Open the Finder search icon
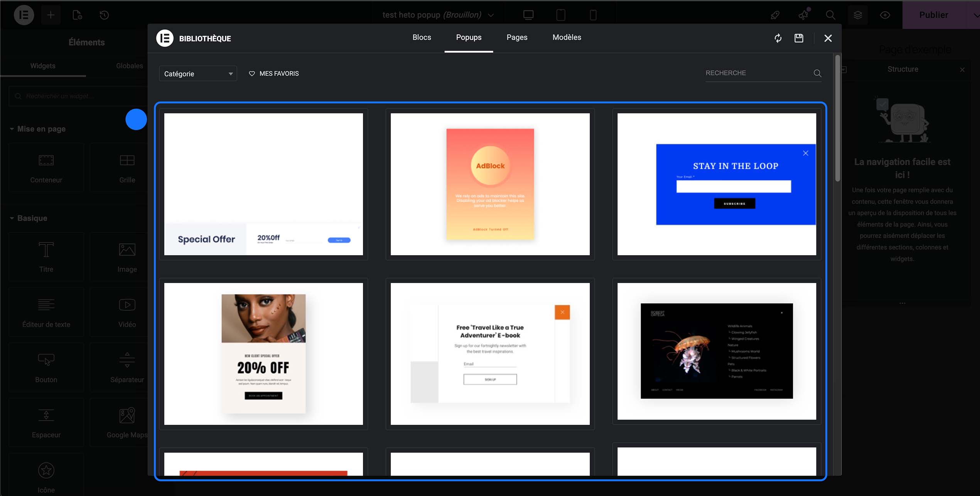Screen dimensions: 980x496 click(831, 15)
